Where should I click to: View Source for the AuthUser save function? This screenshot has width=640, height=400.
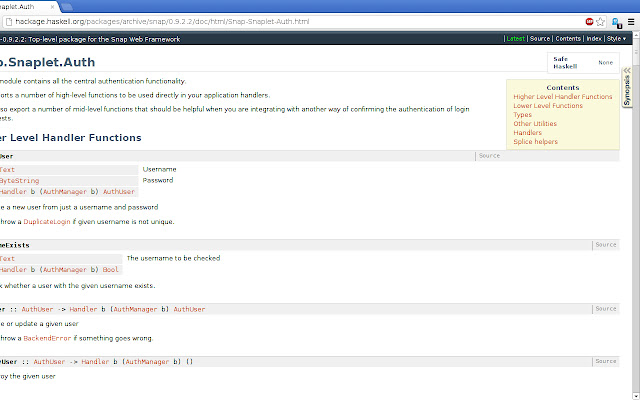pyautogui.click(x=606, y=309)
